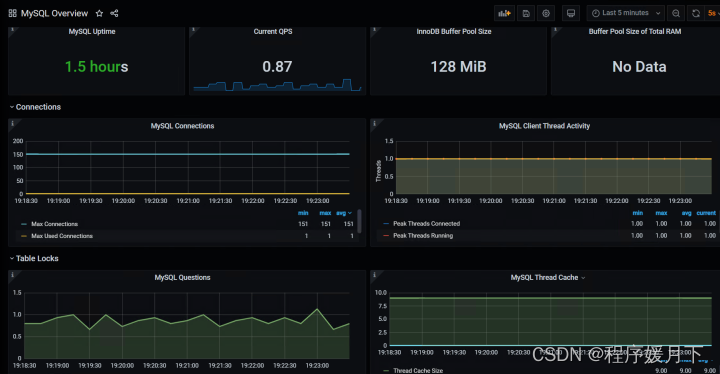
Task: Show info for the MySQL Connections panel
Action: [12, 123]
